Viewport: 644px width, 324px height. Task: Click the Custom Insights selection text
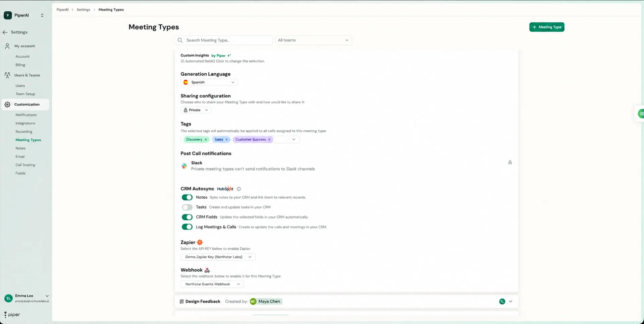coord(222,61)
